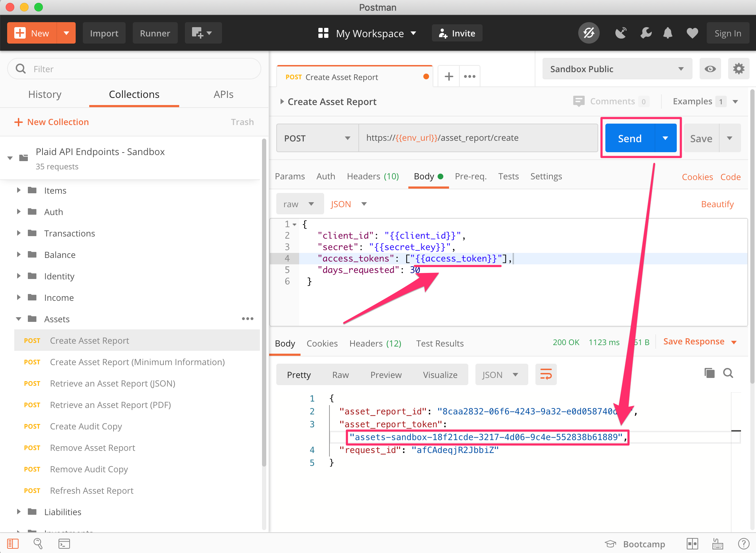Fold JSON body at line 1

294,225
